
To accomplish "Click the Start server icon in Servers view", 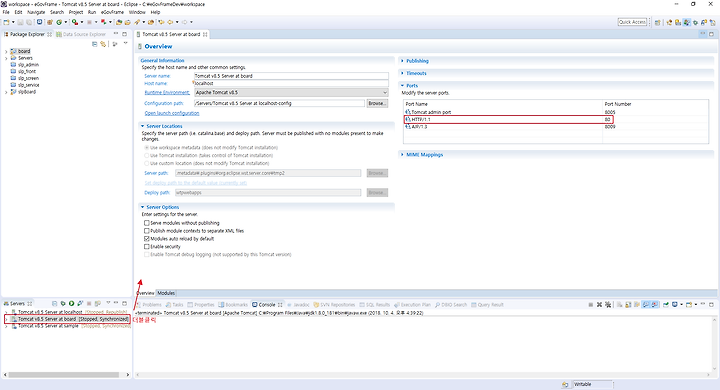I will (x=72, y=304).
